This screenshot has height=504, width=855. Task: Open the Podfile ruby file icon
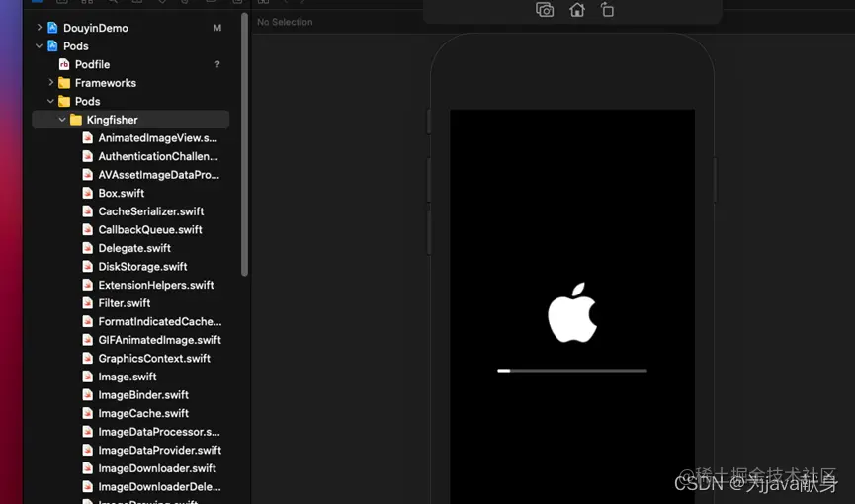(x=64, y=64)
